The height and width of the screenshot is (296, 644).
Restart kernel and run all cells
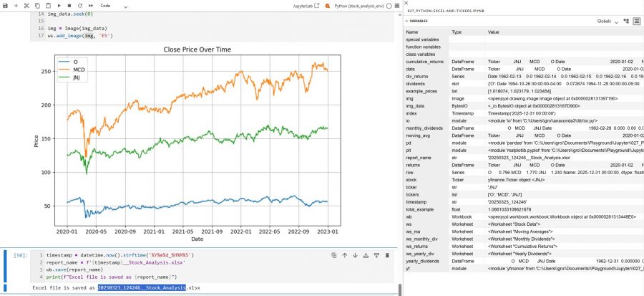click(90, 6)
